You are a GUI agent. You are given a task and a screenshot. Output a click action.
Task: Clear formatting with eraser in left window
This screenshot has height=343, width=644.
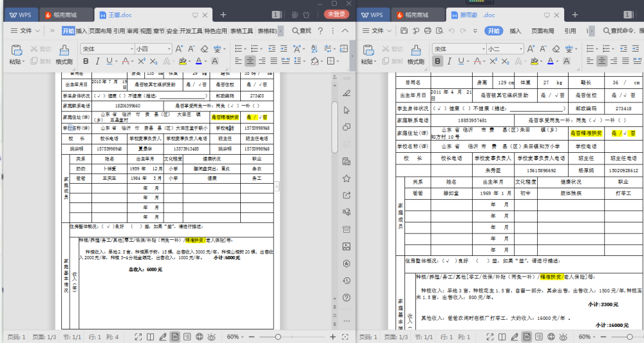click(x=204, y=48)
